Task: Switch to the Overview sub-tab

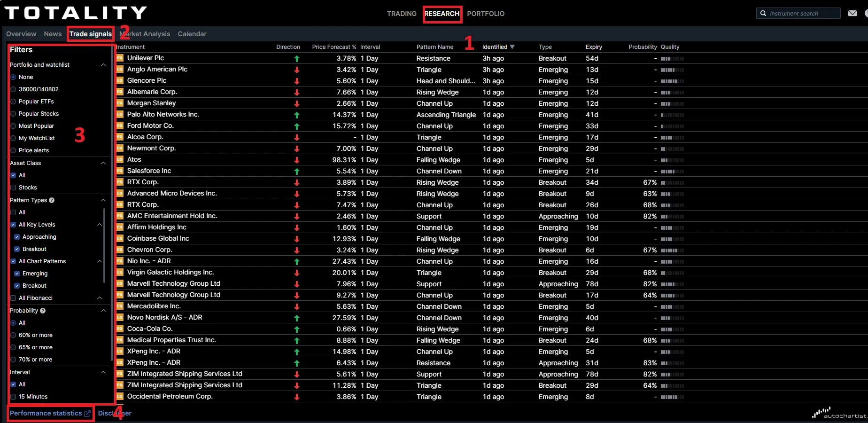Action: tap(21, 34)
